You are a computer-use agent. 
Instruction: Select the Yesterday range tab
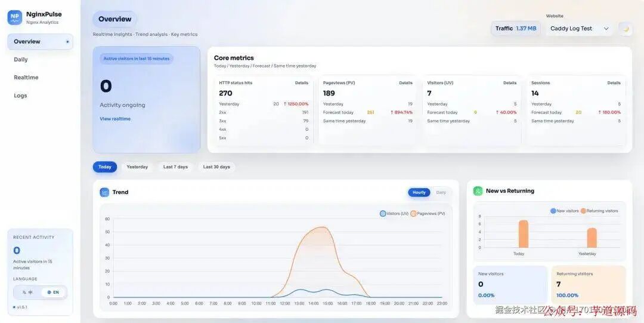click(x=137, y=167)
